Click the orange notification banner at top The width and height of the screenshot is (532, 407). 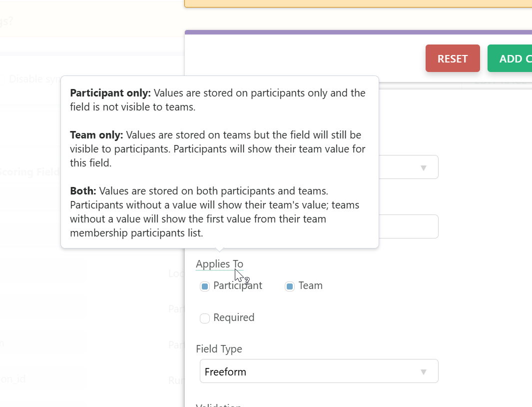pyautogui.click(x=358, y=3)
